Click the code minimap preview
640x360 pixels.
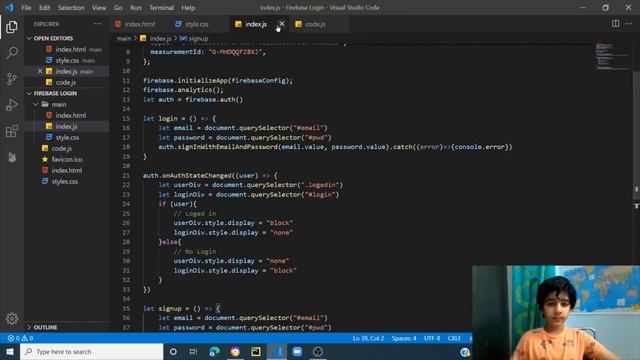click(x=611, y=56)
